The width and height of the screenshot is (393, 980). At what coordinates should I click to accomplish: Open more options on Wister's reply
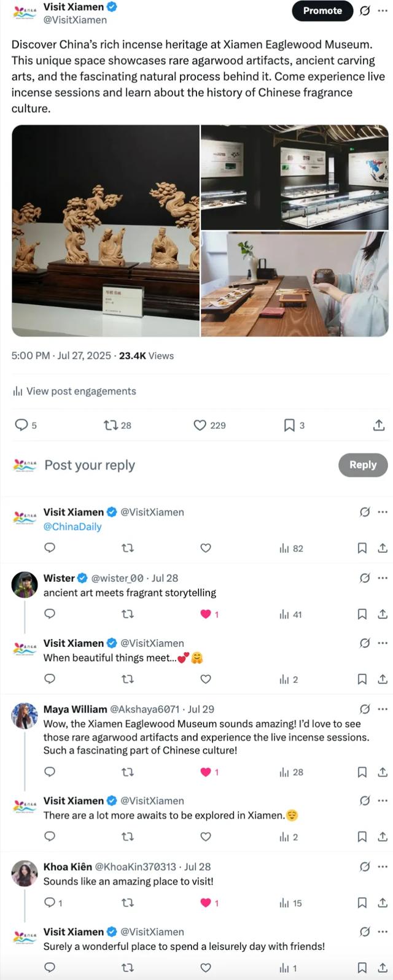coord(383,578)
